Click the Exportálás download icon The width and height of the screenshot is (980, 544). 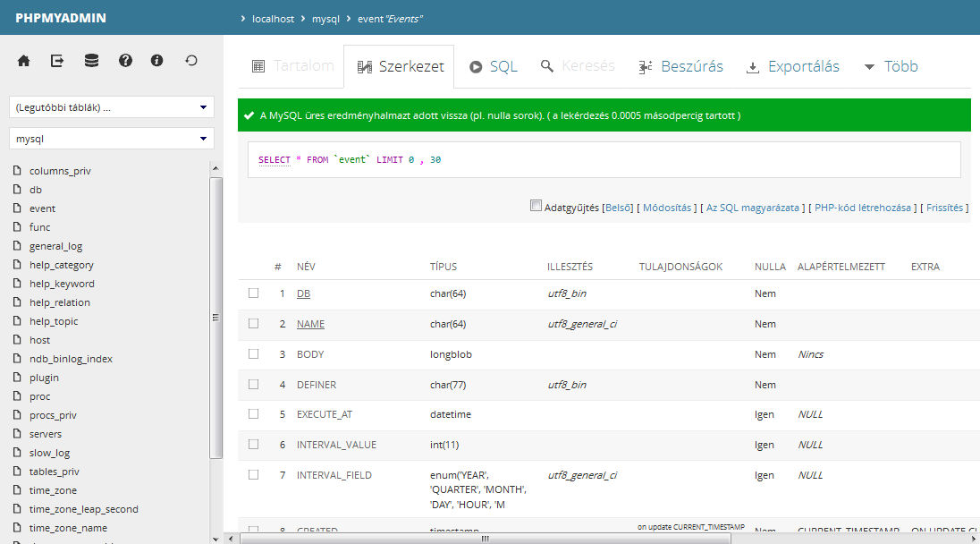coord(753,67)
